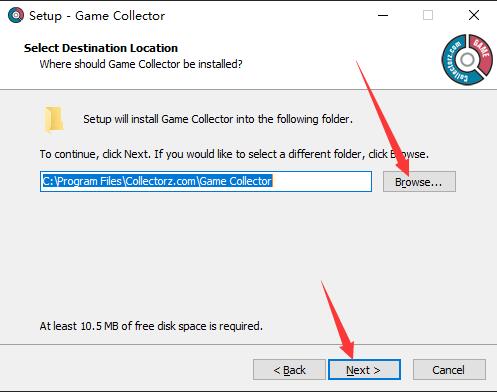The width and height of the screenshot is (497, 392).
Task: Click the red GAME segment of logo
Action: 483,52
